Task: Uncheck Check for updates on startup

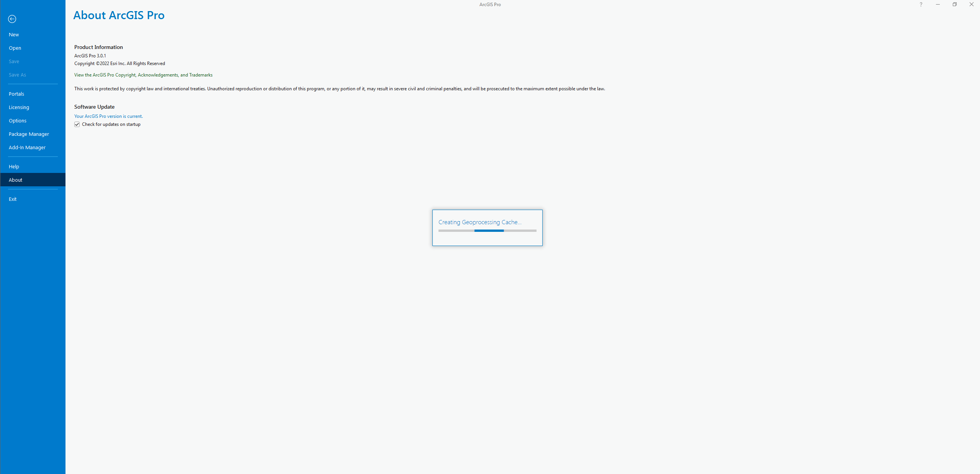Action: coord(77,124)
